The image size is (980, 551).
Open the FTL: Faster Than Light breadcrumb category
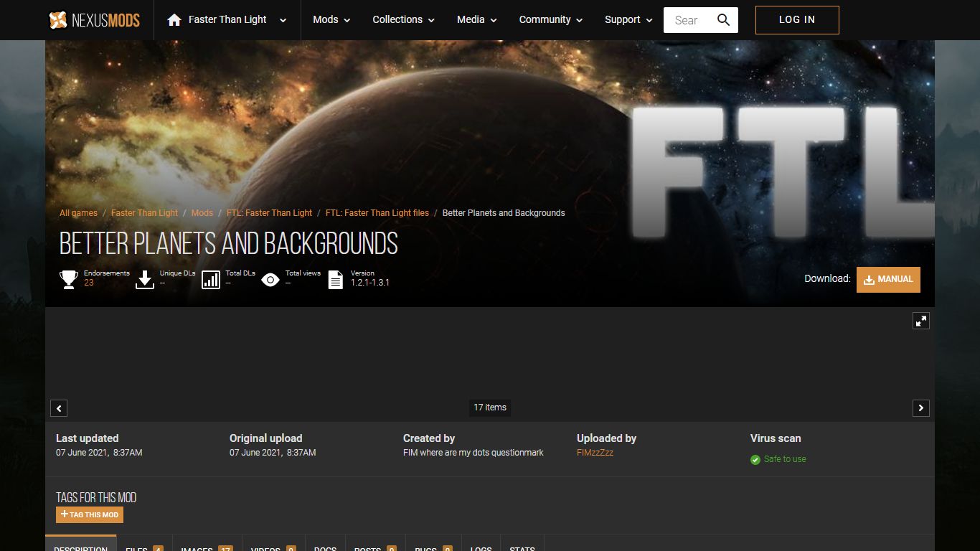(x=269, y=213)
